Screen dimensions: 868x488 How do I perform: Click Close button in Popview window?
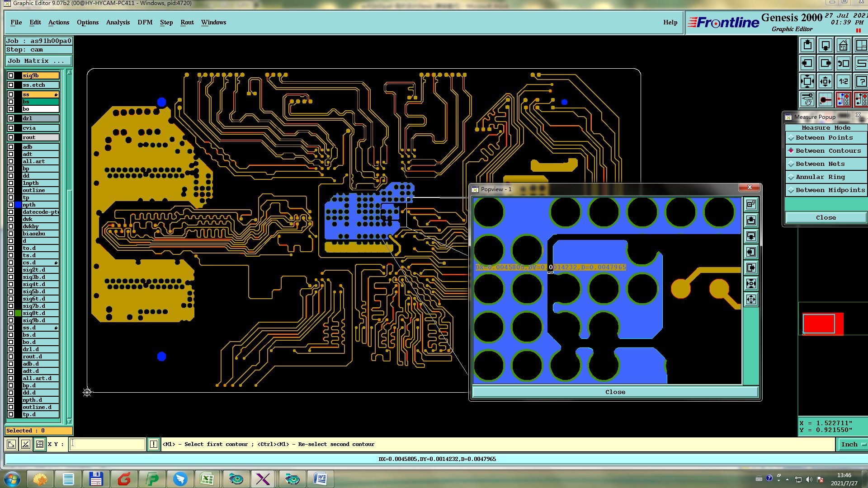tap(615, 392)
